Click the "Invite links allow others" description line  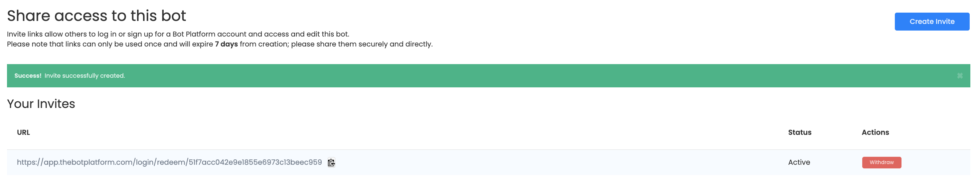(178, 34)
